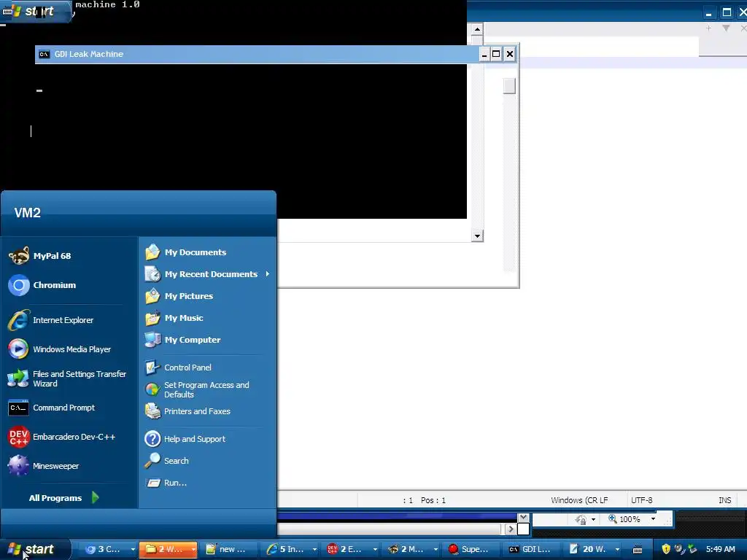The height and width of the screenshot is (560, 747).
Task: Click the console window's scroll up arrow
Action: click(477, 29)
